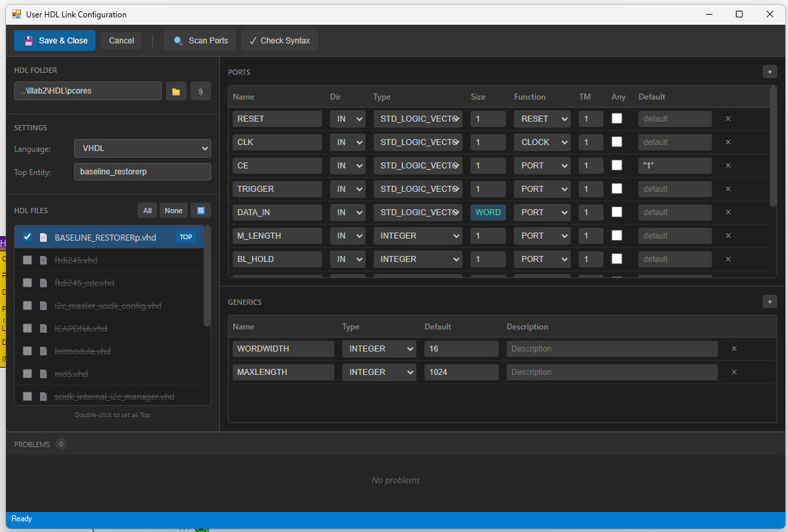Select All HDL files
This screenshot has height=532, width=788.
[x=147, y=211]
